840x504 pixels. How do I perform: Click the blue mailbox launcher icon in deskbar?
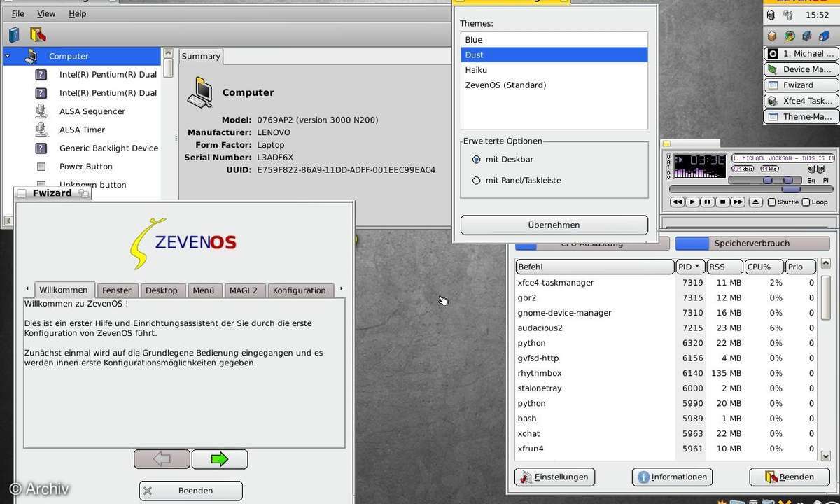click(x=825, y=36)
